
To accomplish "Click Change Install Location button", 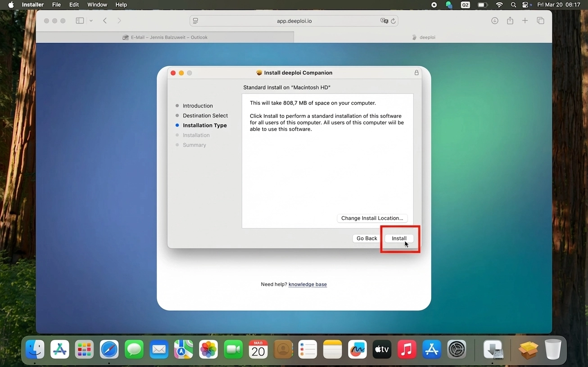I will (372, 218).
